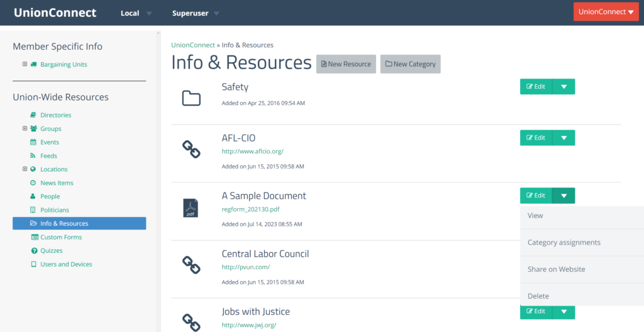Edit the Jobs with Justice resource
The width and height of the screenshot is (644, 332).
click(x=536, y=311)
